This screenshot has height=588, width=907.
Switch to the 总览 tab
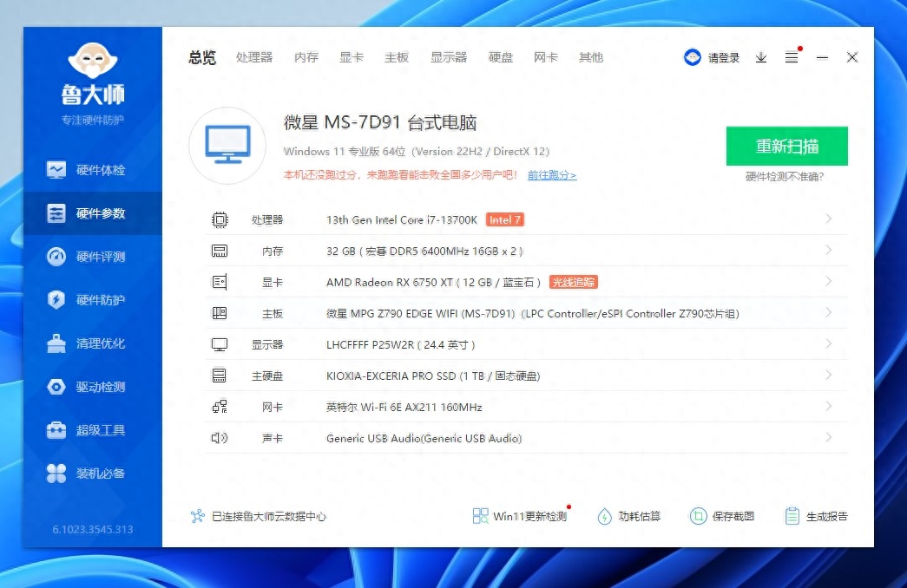[202, 57]
